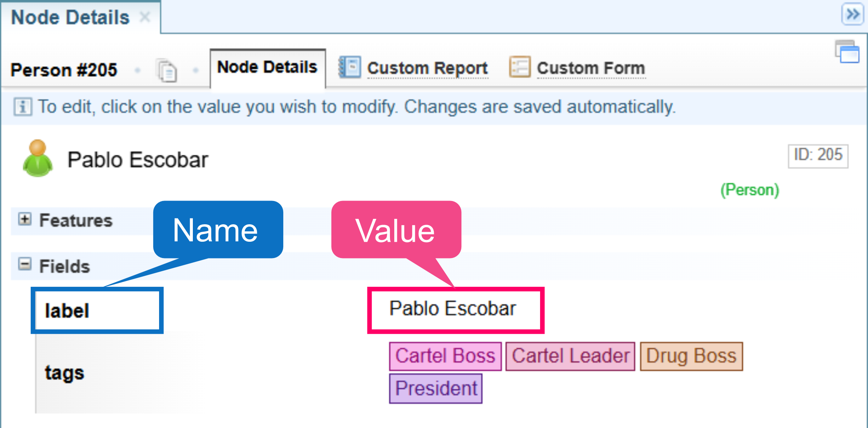The width and height of the screenshot is (868, 428).
Task: Click the info icon in the hint bar
Action: point(23,107)
